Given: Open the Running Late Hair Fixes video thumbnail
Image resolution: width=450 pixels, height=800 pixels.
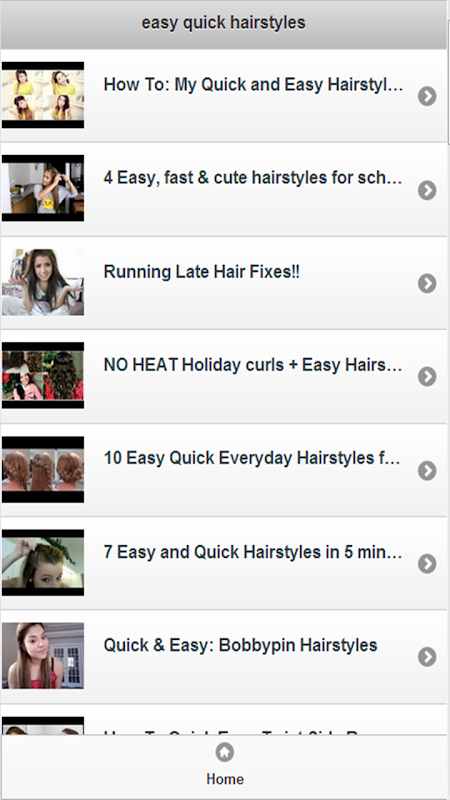Looking at the screenshot, I should pos(43,282).
